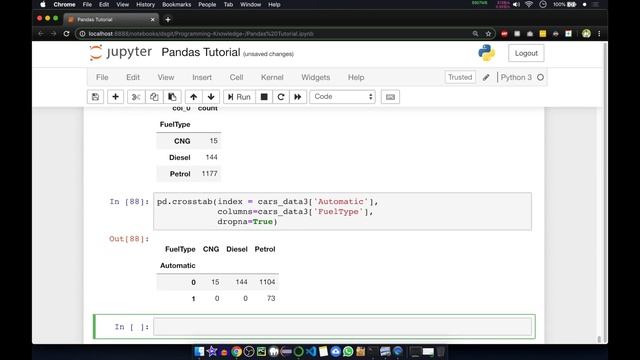Image resolution: width=640 pixels, height=360 pixels.
Task: Click the Diesel row header in the count table
Action: 180,158
